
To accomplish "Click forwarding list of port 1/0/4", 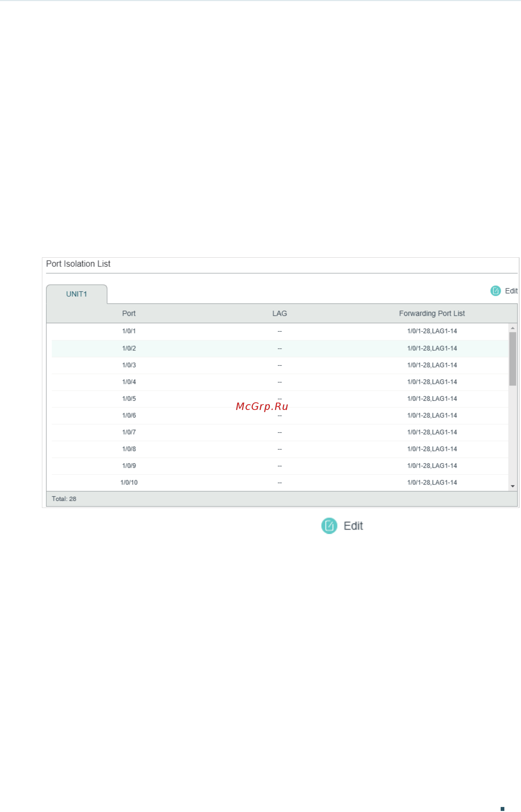I will click(x=432, y=382).
